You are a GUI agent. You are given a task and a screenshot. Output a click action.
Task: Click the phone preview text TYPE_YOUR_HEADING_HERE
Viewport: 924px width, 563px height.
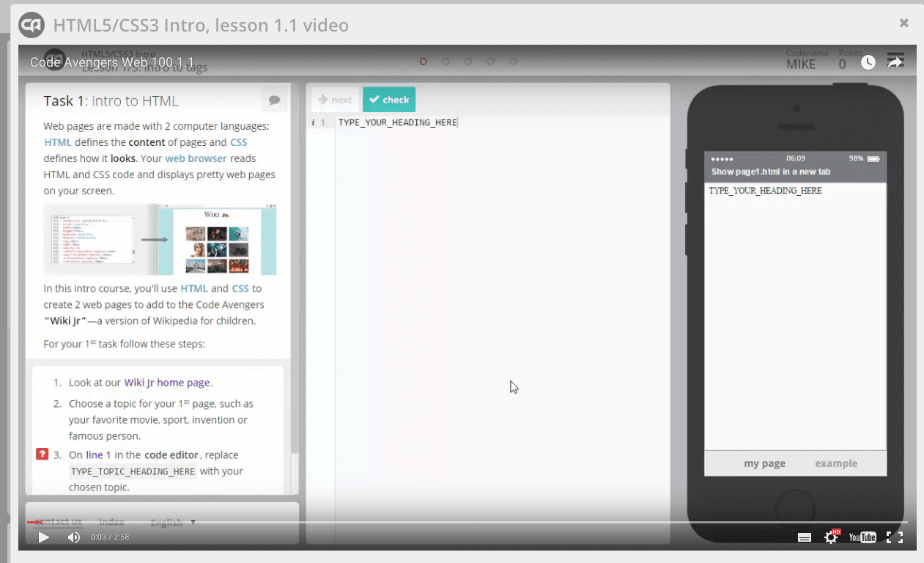(x=765, y=191)
